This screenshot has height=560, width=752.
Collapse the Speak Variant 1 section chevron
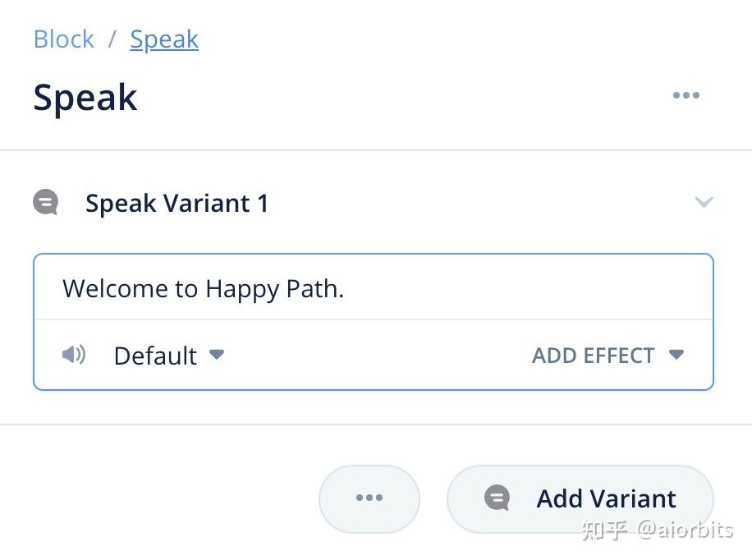tap(704, 202)
